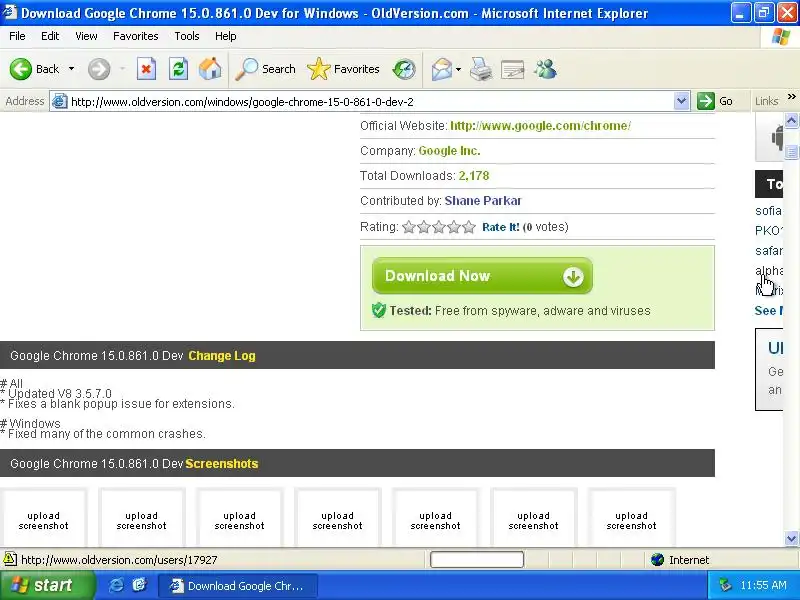The image size is (800, 600).
Task: Click the Tested green shield icon
Action: point(379,310)
